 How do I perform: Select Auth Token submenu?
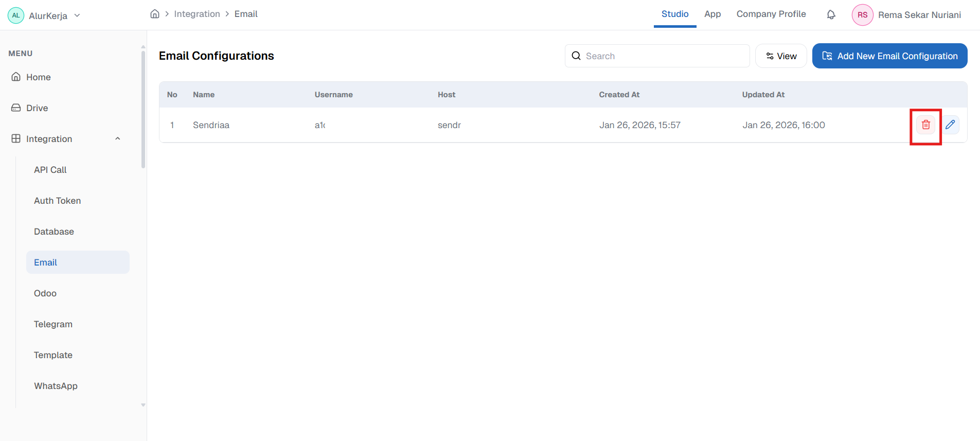[57, 201]
